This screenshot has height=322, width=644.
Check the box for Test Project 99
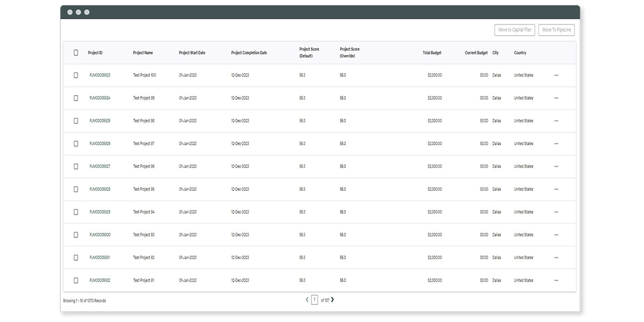coord(76,98)
